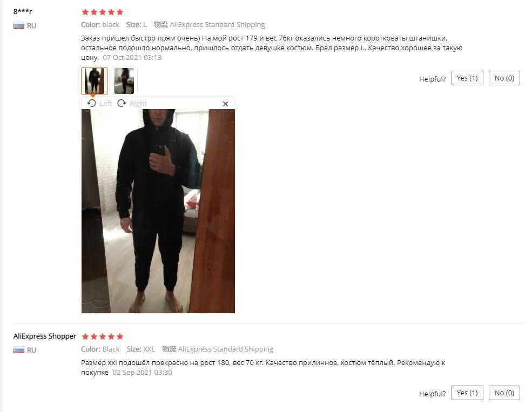The width and height of the screenshot is (532, 412).
Task: Click the stars on AliExpress Shopper's review
Action: [x=103, y=336]
